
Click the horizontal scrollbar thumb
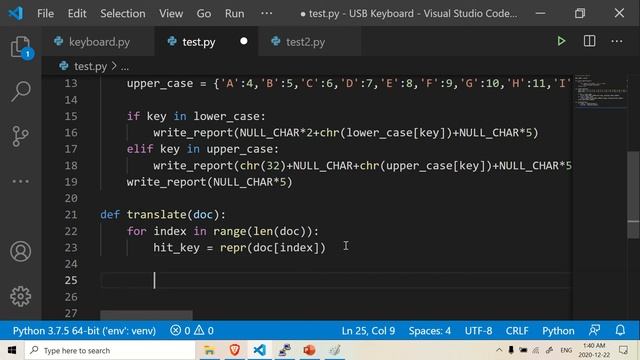(146, 315)
